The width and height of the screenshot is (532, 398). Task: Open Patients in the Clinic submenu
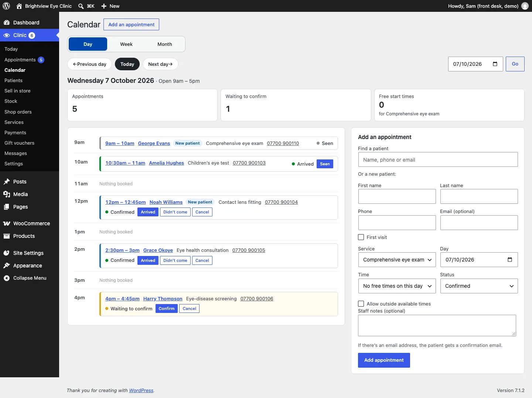tap(13, 80)
